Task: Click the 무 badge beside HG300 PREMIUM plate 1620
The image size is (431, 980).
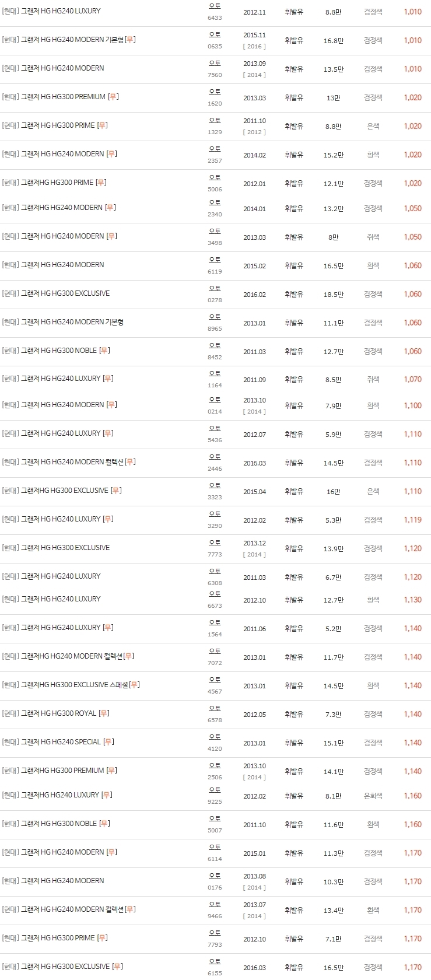Action: (x=113, y=97)
